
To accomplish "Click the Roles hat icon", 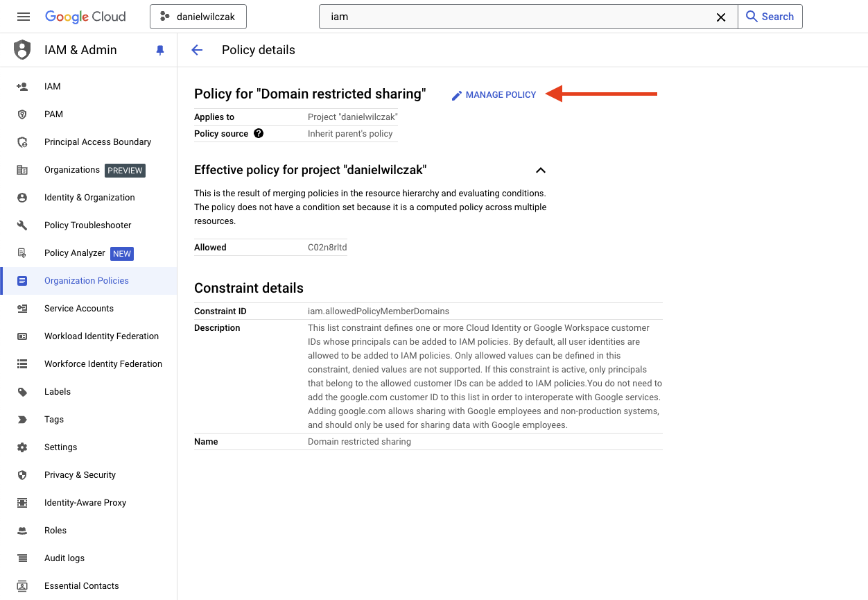I will point(22,531).
